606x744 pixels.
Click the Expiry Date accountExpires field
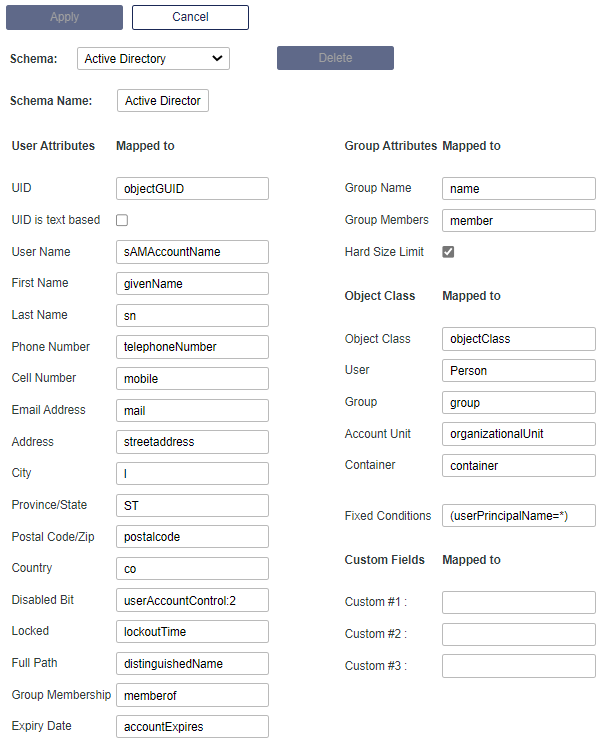click(x=192, y=727)
